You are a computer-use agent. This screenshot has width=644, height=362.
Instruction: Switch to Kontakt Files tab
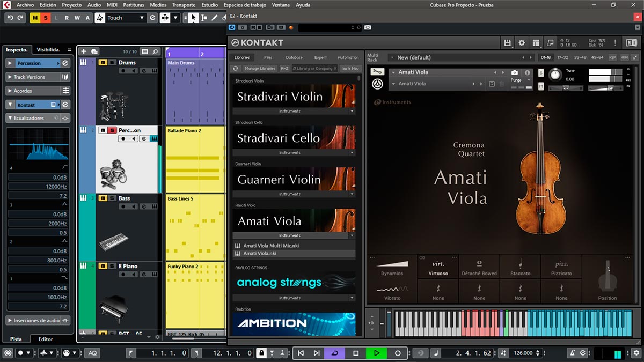[268, 57]
